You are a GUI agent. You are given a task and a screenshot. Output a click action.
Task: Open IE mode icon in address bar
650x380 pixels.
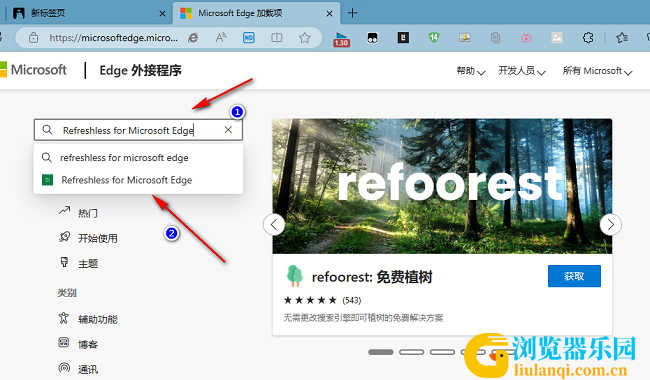point(193,38)
